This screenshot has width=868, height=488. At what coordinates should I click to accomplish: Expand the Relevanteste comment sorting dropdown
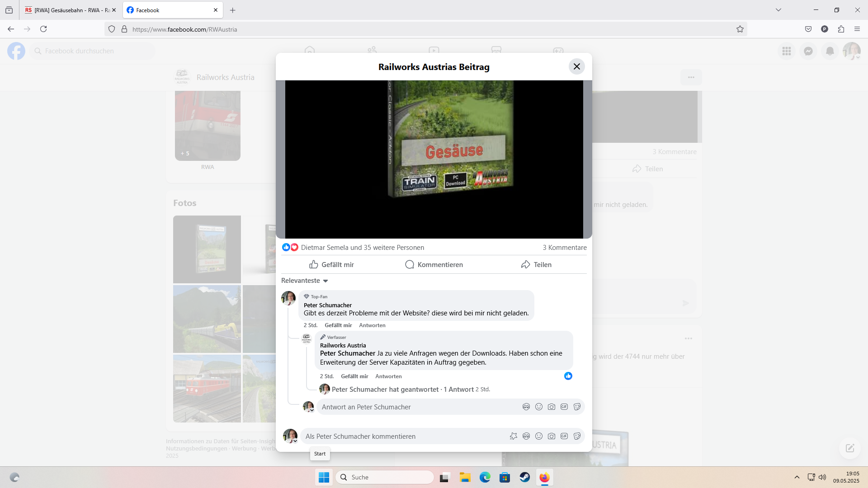pos(304,281)
